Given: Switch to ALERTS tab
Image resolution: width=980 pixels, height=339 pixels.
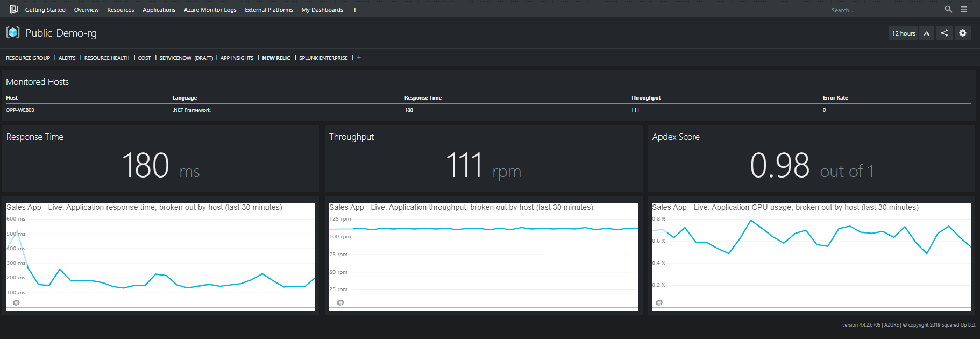Looking at the screenshot, I should click(67, 58).
